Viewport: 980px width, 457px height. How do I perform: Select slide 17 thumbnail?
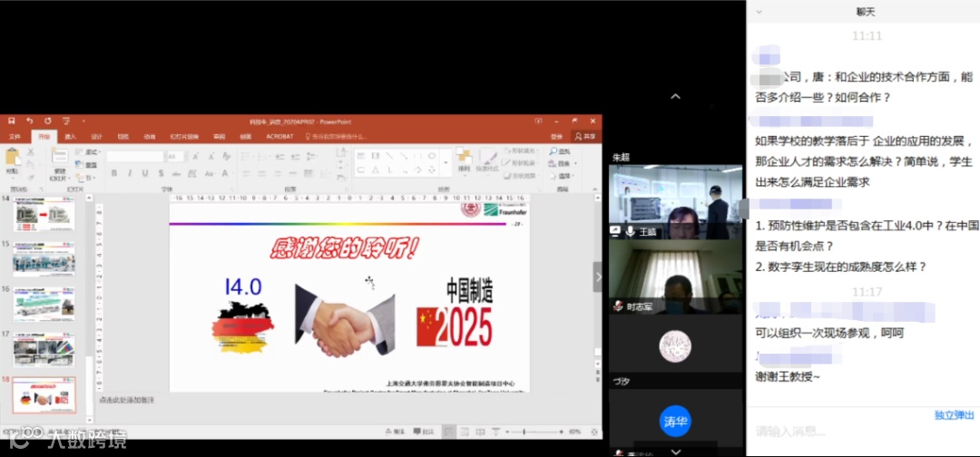(44, 350)
